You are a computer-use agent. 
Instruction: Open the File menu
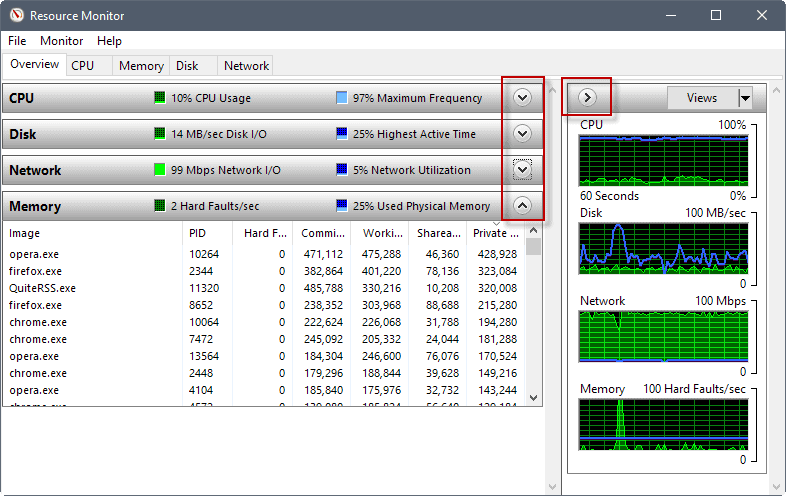point(17,41)
